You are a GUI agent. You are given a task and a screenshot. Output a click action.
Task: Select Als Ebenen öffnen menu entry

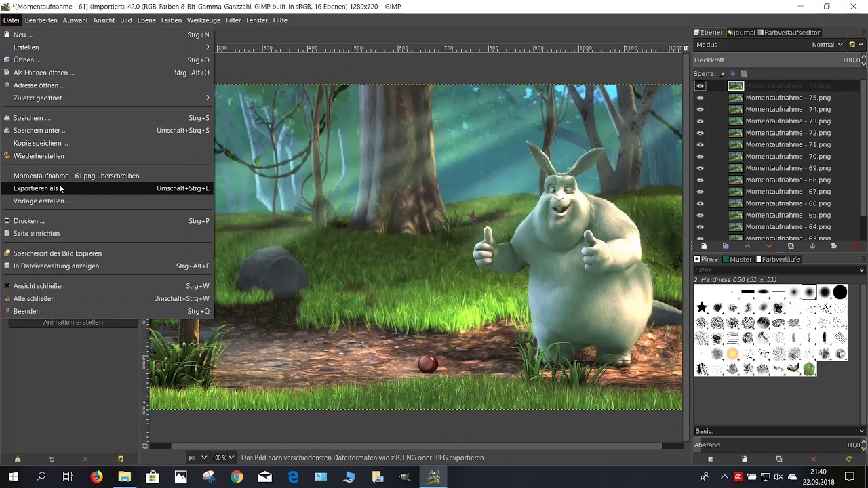(x=108, y=73)
